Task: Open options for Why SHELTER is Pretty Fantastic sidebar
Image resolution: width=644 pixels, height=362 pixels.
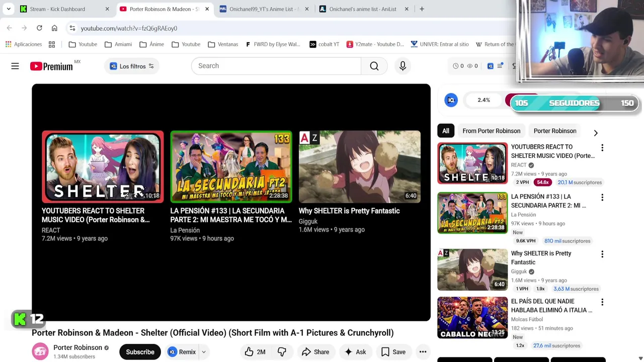Action: click(x=602, y=254)
